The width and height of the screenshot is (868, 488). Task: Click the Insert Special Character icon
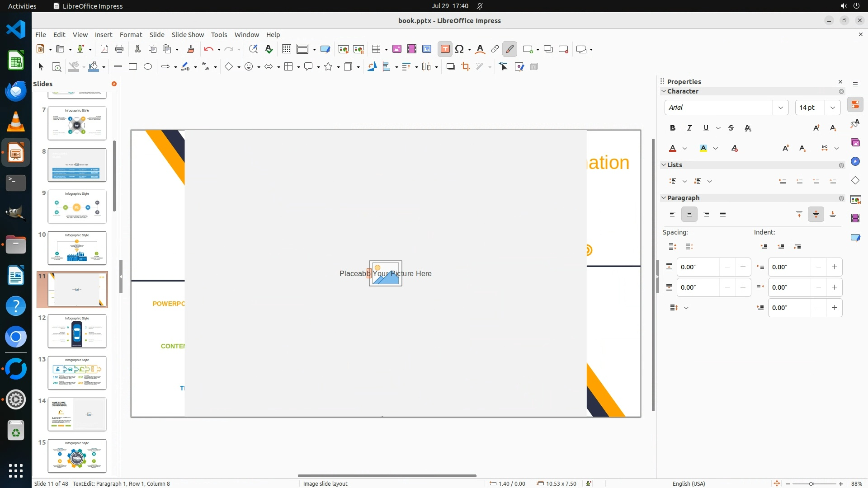[460, 49]
